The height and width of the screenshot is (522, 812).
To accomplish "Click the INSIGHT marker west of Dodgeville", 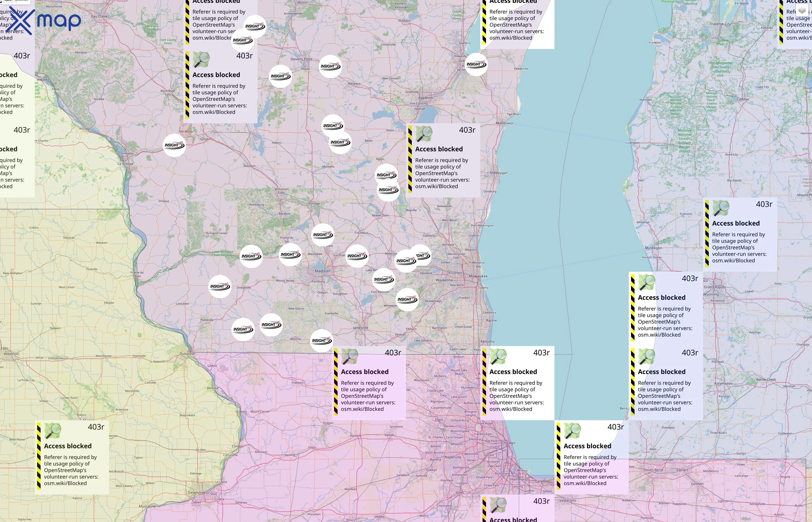I will pos(220,287).
